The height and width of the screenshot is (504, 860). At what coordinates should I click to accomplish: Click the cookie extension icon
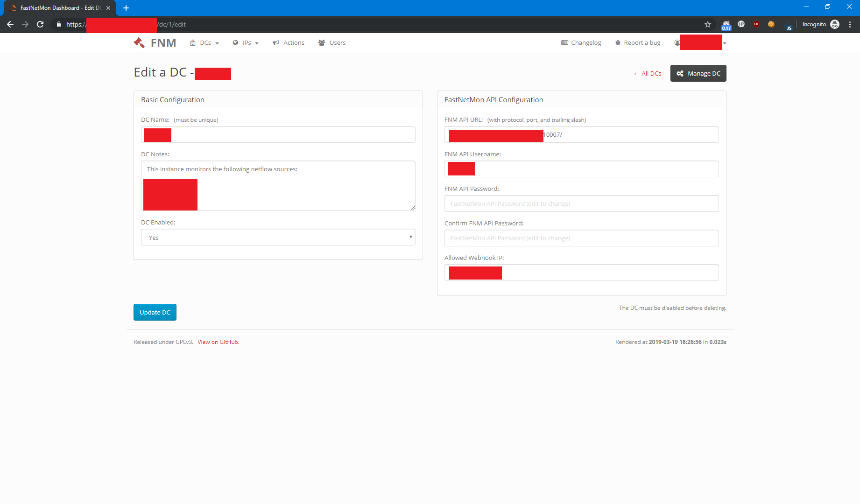771,24
